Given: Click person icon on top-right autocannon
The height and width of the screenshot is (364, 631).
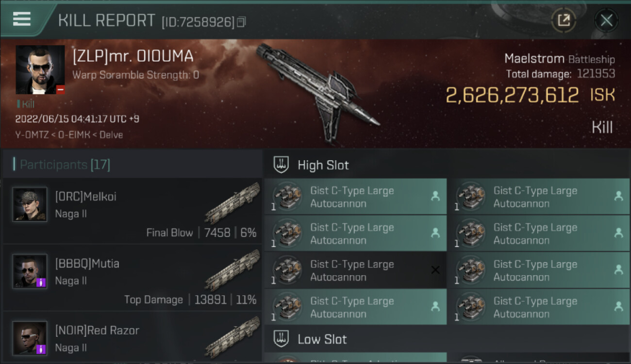Looking at the screenshot, I should point(618,196).
